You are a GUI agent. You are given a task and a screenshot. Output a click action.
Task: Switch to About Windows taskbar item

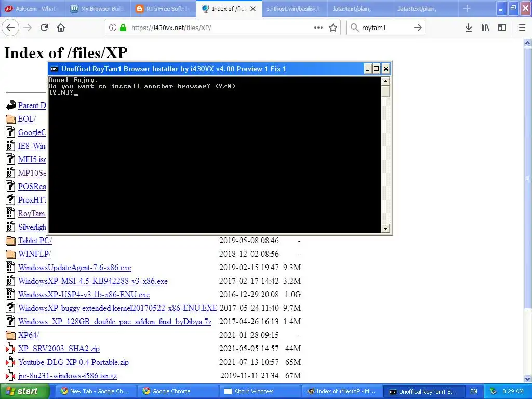260,391
